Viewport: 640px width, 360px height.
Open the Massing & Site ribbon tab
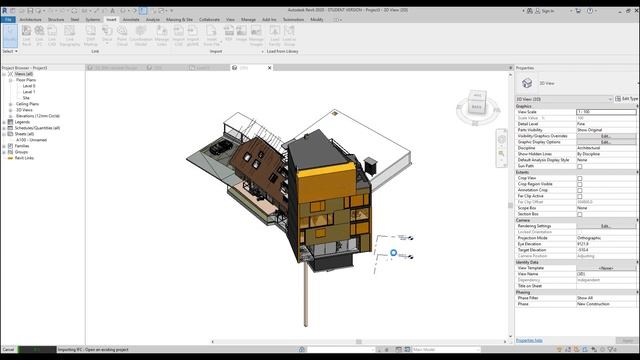[179, 20]
